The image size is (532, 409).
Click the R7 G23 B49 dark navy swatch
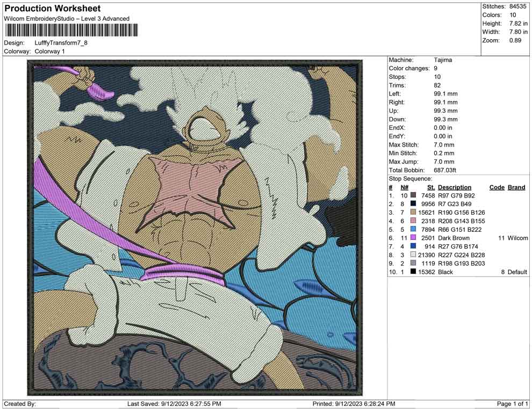pyautogui.click(x=413, y=204)
